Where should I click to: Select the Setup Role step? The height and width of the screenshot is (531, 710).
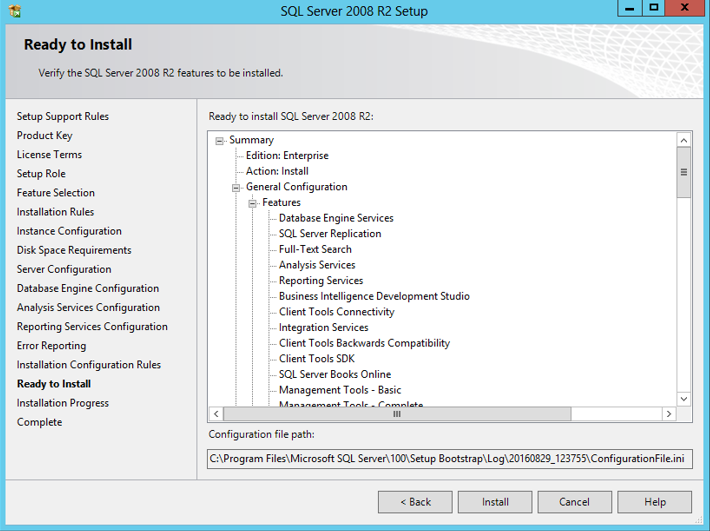pyautogui.click(x=41, y=173)
